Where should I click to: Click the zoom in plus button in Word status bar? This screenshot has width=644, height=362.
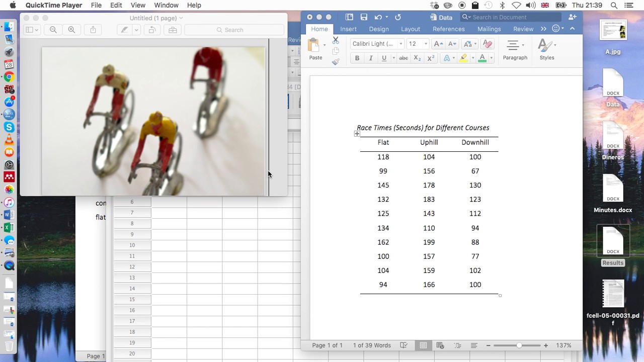(x=546, y=345)
